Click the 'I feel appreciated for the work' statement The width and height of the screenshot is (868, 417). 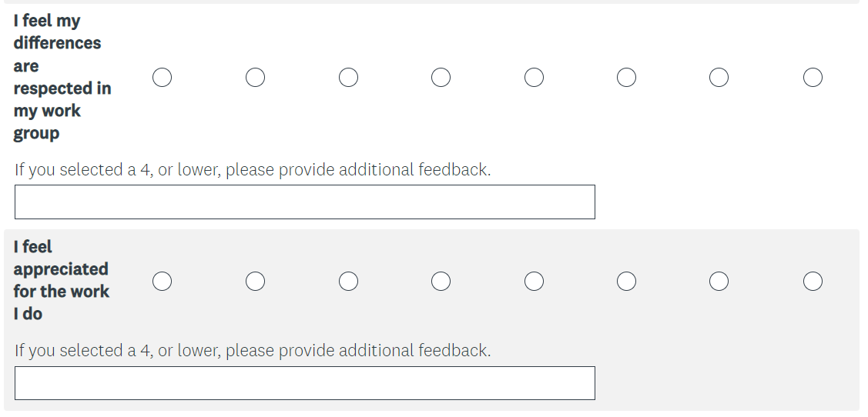[61, 280]
